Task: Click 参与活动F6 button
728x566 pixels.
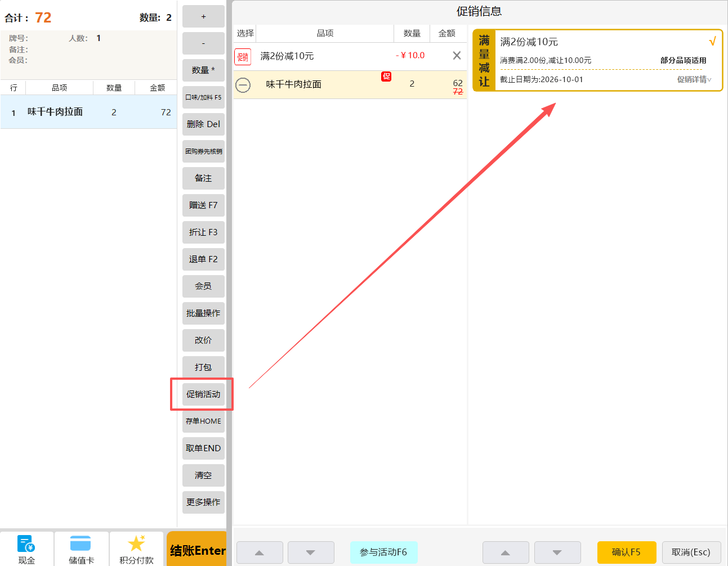Action: click(383, 552)
